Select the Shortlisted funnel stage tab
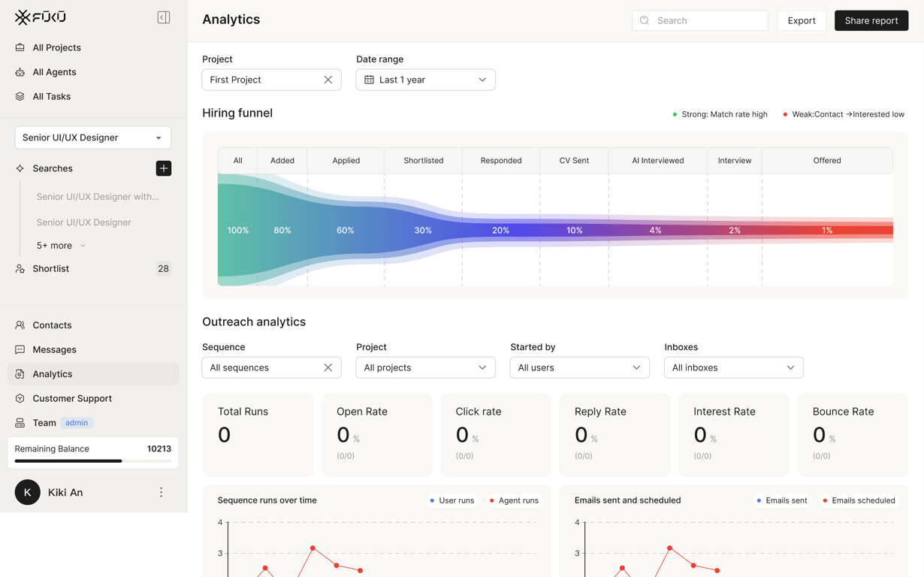924x577 pixels. click(424, 160)
